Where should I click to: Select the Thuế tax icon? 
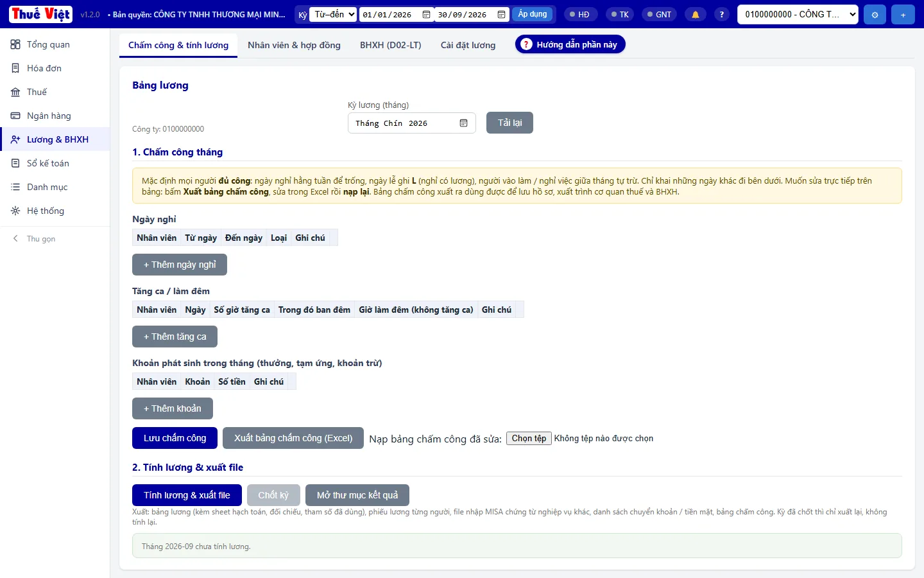[15, 92]
